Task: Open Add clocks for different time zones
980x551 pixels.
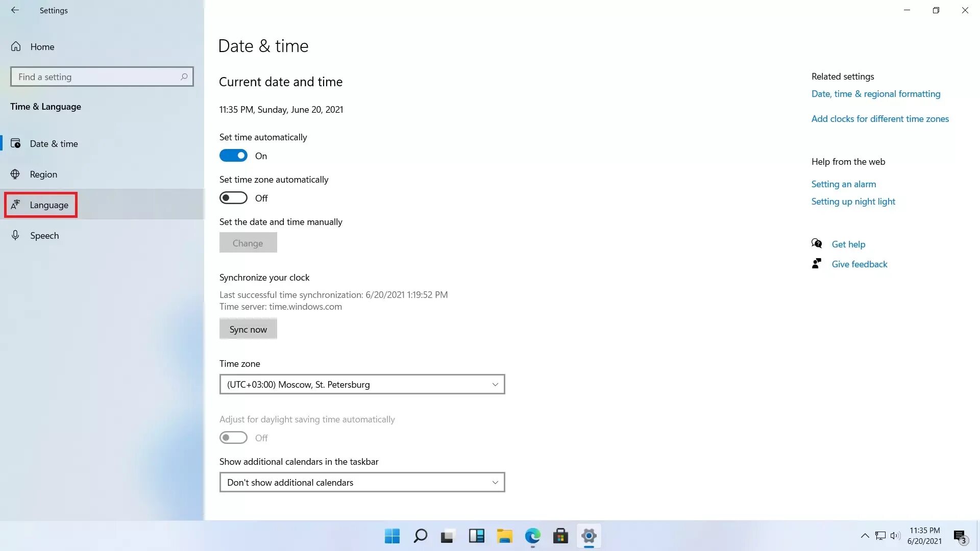Action: click(880, 119)
